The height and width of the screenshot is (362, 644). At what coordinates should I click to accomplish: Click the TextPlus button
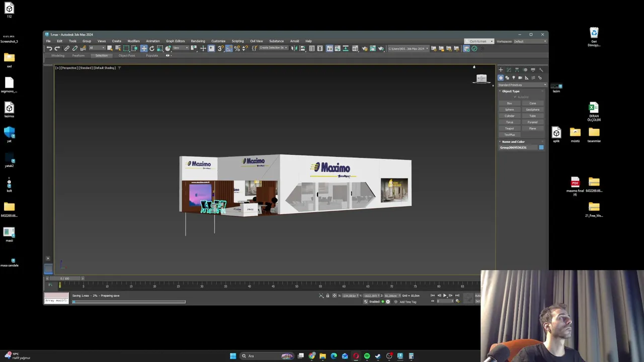point(510,135)
